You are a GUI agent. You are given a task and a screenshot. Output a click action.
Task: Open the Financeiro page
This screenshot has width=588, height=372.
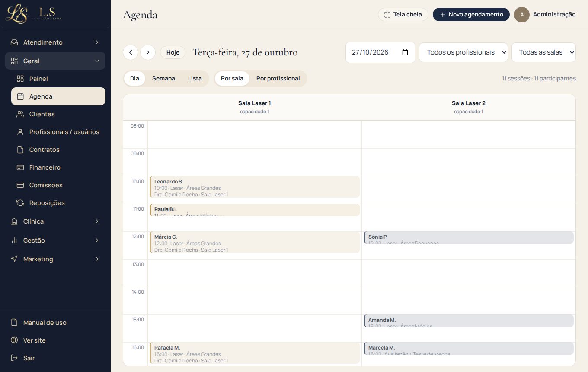58,167
